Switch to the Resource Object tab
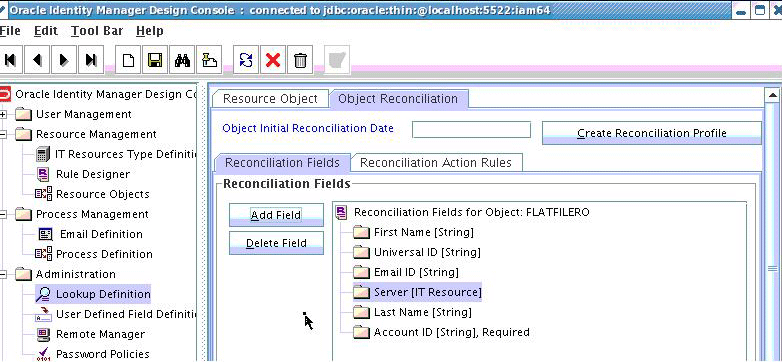The height and width of the screenshot is (362, 782). pyautogui.click(x=270, y=99)
